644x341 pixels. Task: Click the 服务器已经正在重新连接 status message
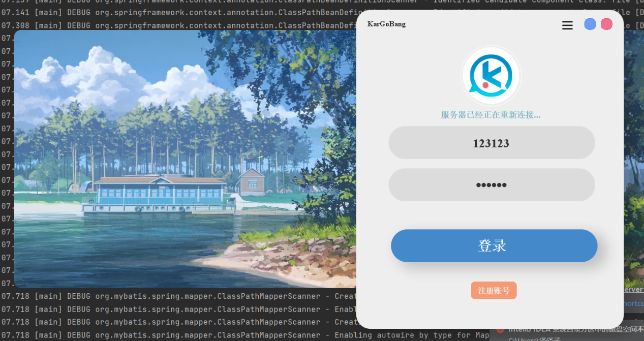coord(490,115)
